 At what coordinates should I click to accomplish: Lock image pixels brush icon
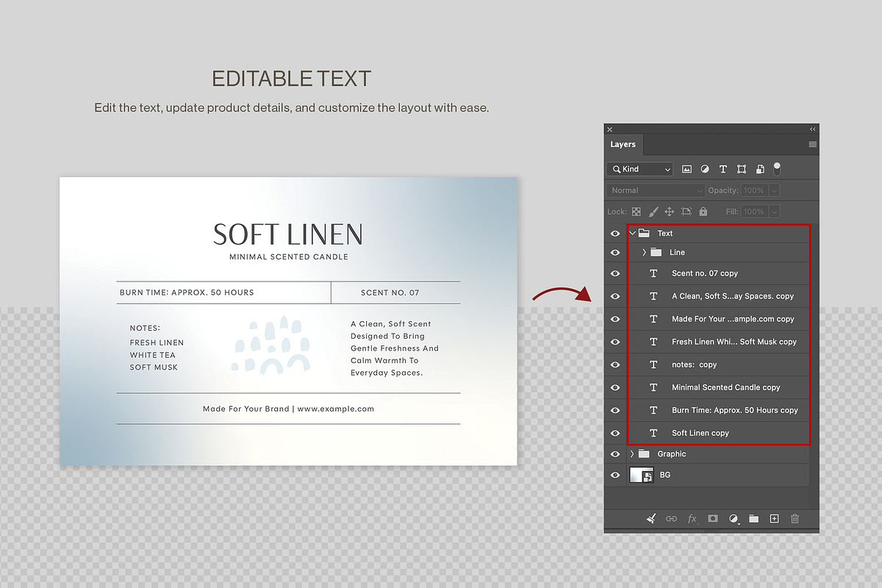click(x=653, y=212)
